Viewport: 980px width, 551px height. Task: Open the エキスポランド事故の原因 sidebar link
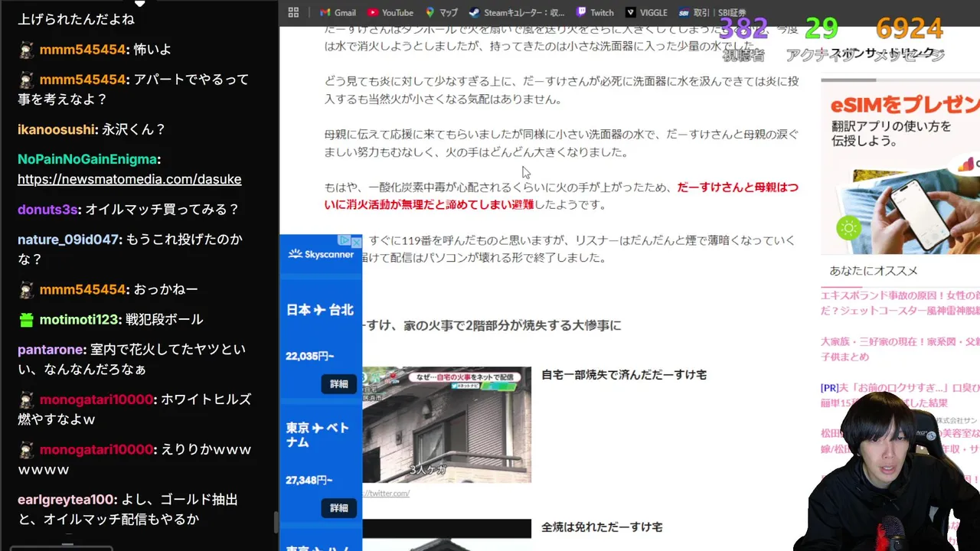click(900, 303)
